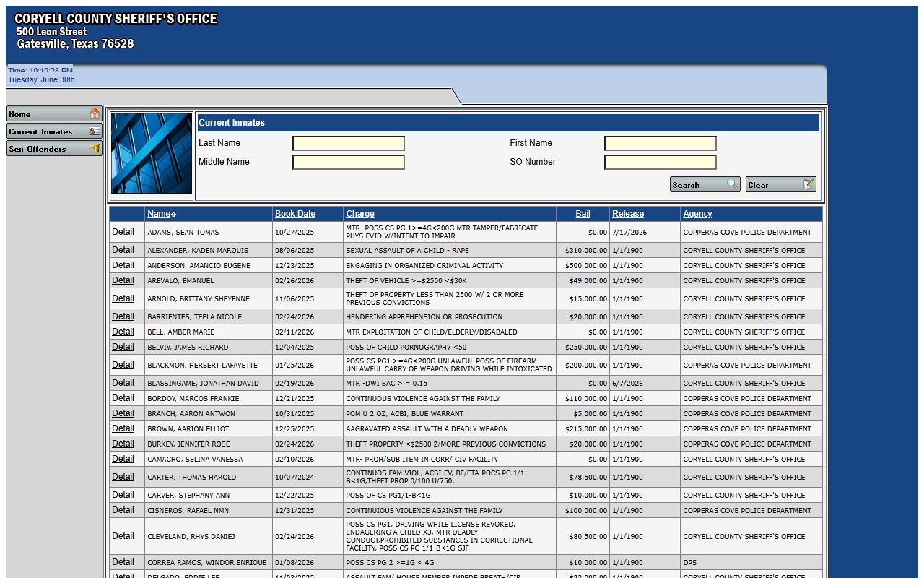
Task: Click the Clear button label
Action: point(758,185)
